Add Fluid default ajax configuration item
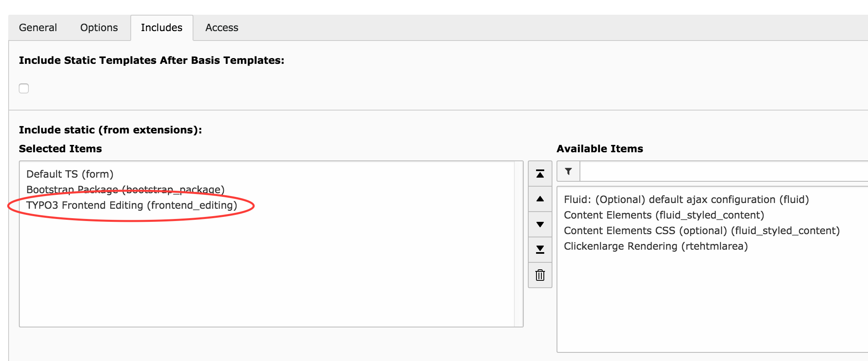This screenshot has width=868, height=361. (x=686, y=199)
